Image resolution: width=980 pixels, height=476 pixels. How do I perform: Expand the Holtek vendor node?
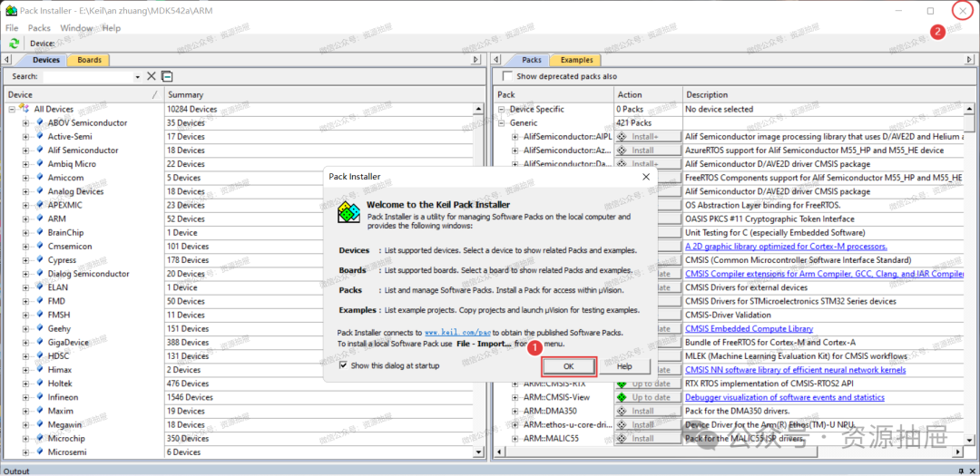tap(25, 384)
